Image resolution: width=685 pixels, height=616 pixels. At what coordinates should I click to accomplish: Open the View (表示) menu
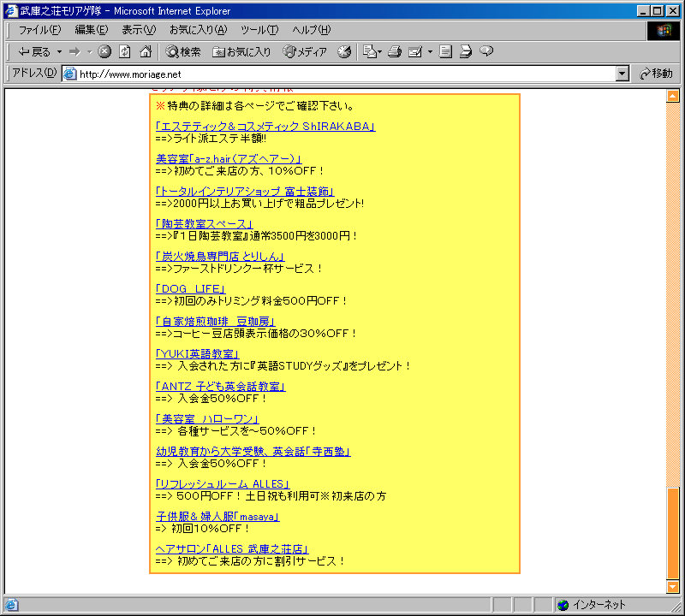click(139, 30)
